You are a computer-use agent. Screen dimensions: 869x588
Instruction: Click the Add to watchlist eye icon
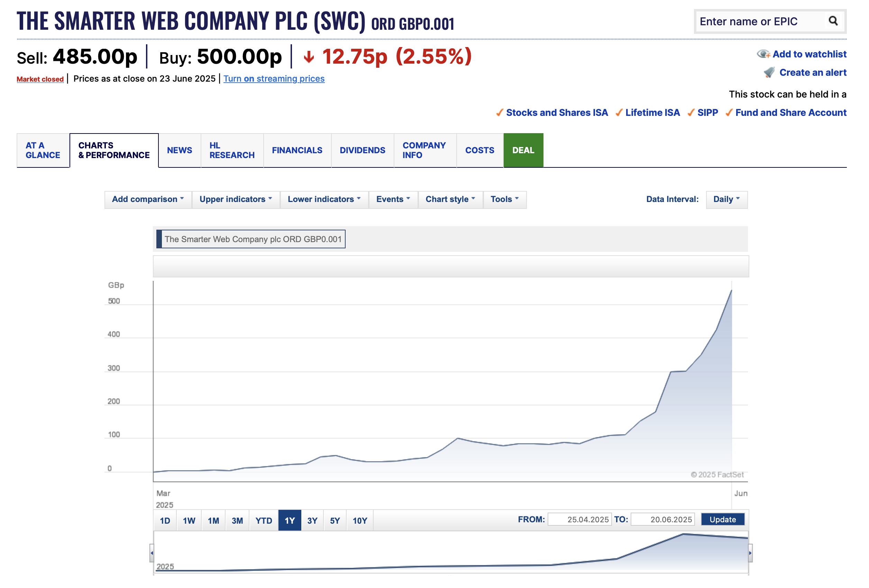click(x=763, y=54)
